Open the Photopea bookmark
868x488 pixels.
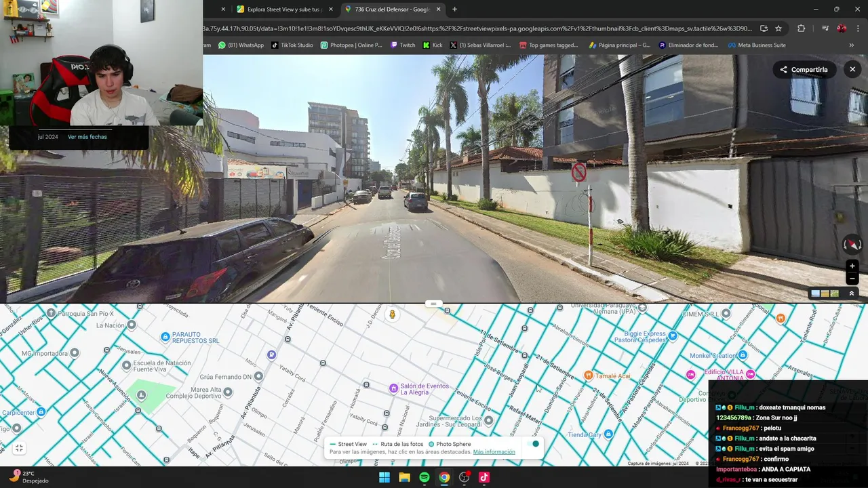pyautogui.click(x=351, y=45)
